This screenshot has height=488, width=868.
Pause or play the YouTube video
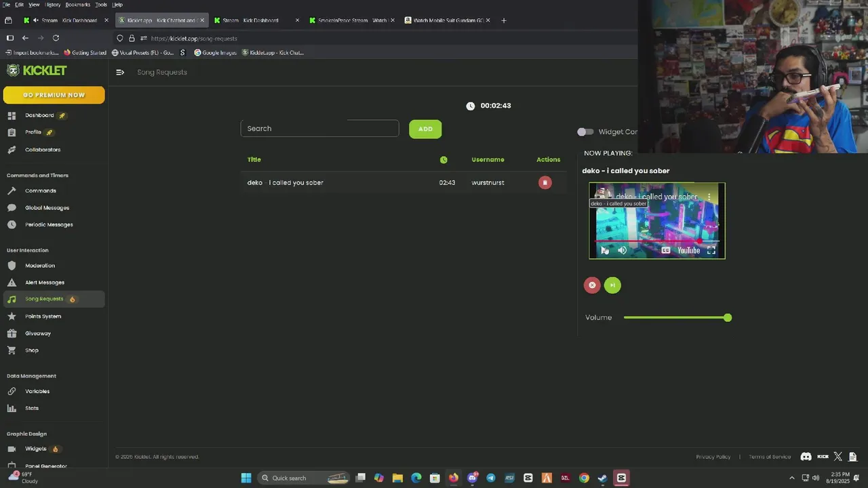[x=604, y=250]
